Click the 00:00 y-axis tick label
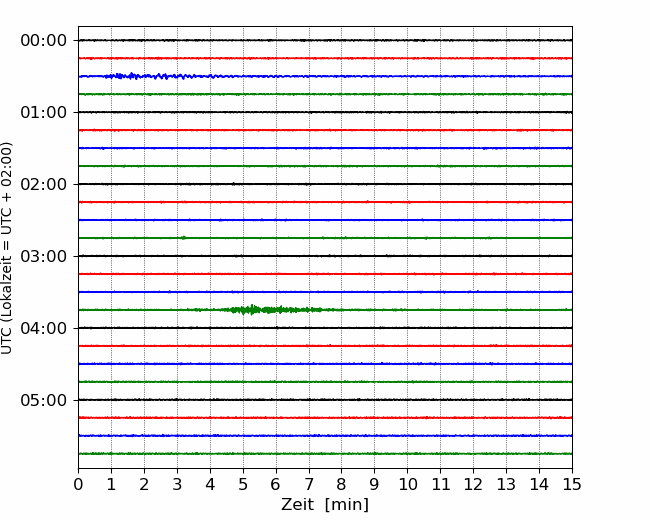The height and width of the screenshot is (520, 650). coord(44,41)
